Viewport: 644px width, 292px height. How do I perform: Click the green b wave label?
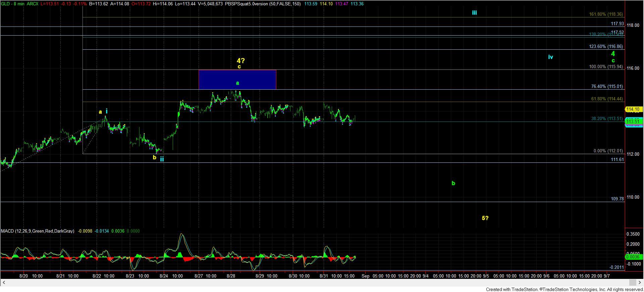[x=453, y=183]
